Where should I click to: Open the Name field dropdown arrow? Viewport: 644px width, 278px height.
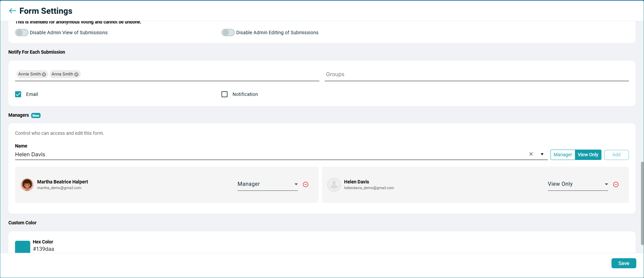[x=542, y=154]
